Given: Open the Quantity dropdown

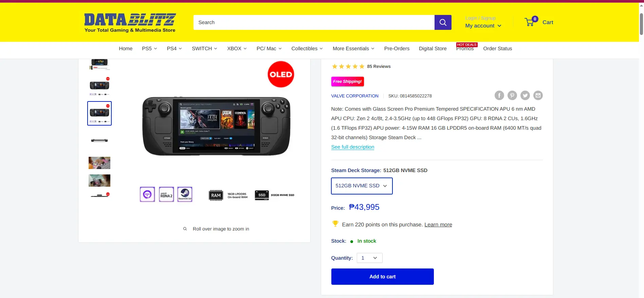Looking at the screenshot, I should click(x=369, y=258).
